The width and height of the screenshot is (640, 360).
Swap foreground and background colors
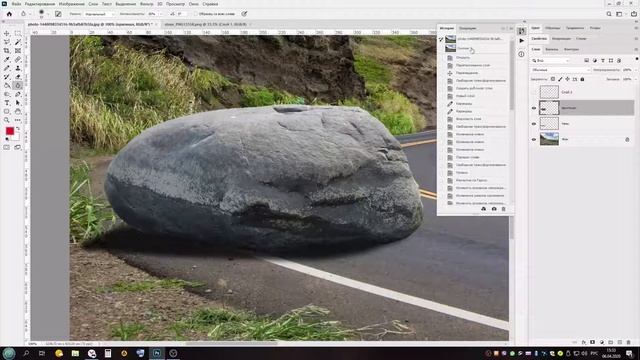pos(18,129)
